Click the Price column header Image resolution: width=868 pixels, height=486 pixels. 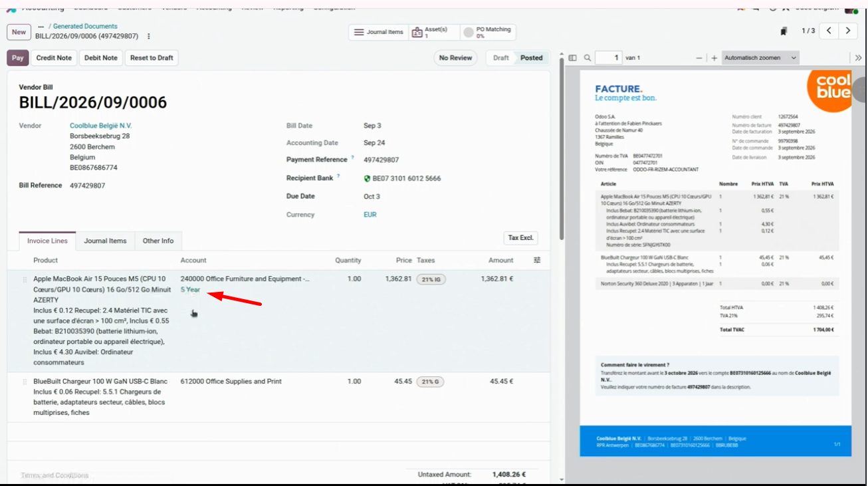click(404, 260)
